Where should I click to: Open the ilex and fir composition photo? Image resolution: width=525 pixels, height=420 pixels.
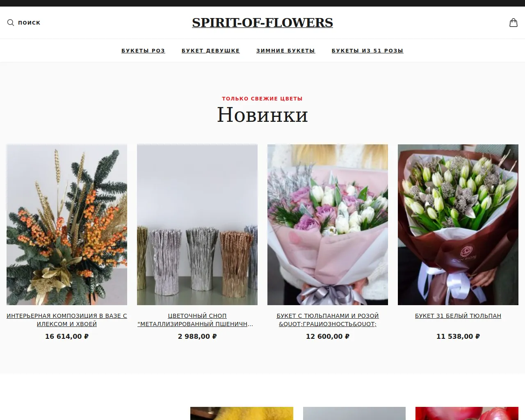[x=67, y=225]
